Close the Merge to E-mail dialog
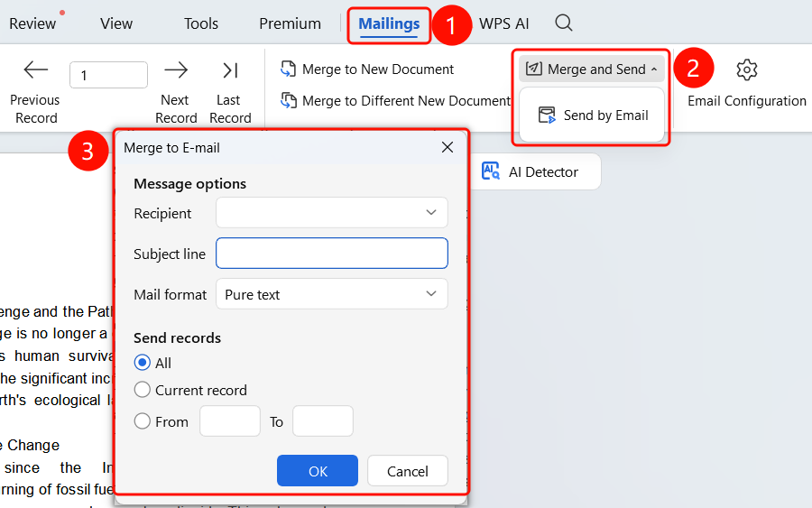The height and width of the screenshot is (508, 812). point(448,148)
